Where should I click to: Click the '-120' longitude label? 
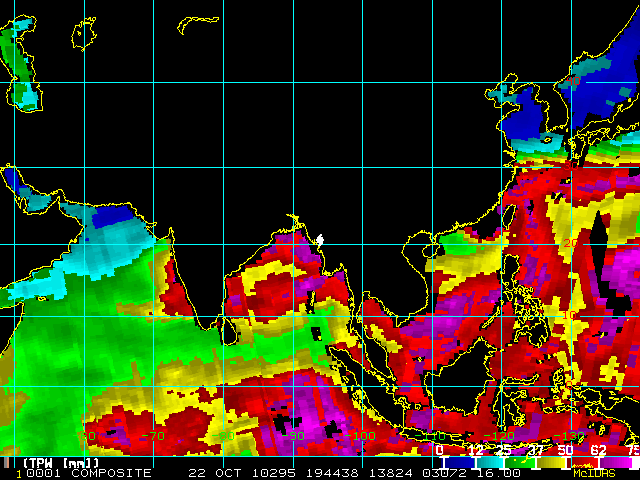(499, 436)
